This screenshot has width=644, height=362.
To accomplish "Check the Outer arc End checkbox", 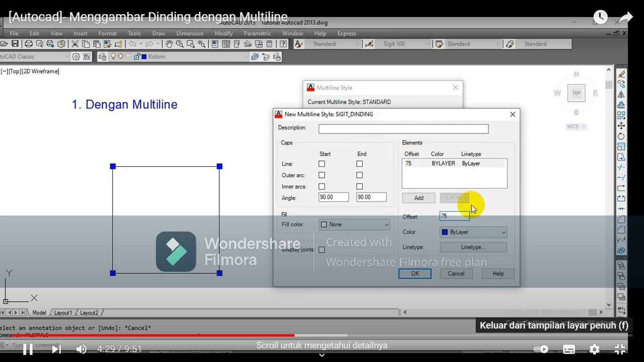I will click(359, 175).
